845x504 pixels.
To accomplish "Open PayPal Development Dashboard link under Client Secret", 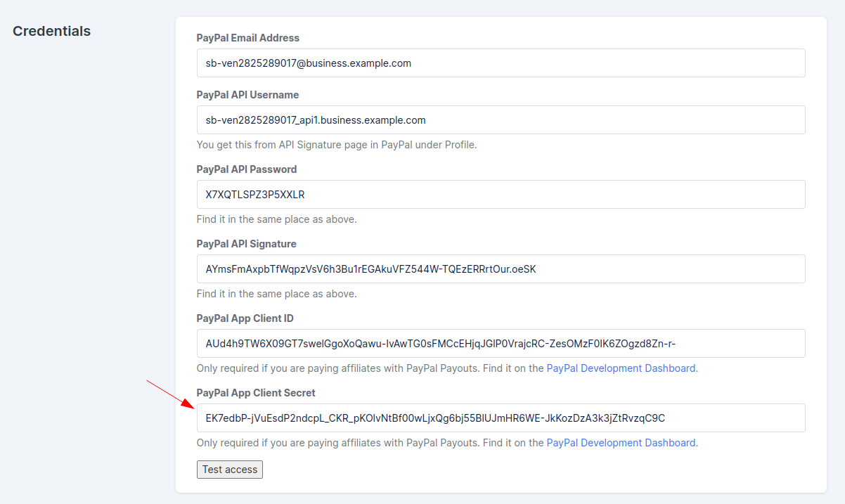I will click(621, 443).
